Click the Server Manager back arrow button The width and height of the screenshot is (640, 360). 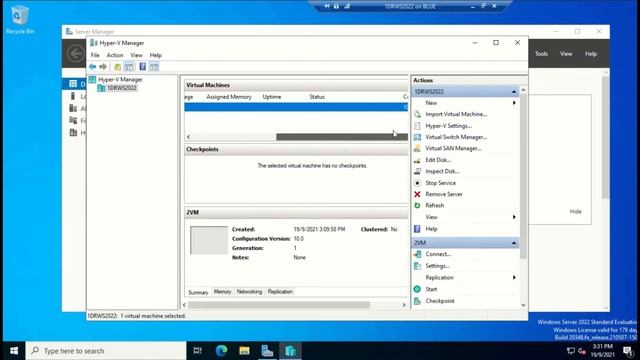tap(76, 53)
